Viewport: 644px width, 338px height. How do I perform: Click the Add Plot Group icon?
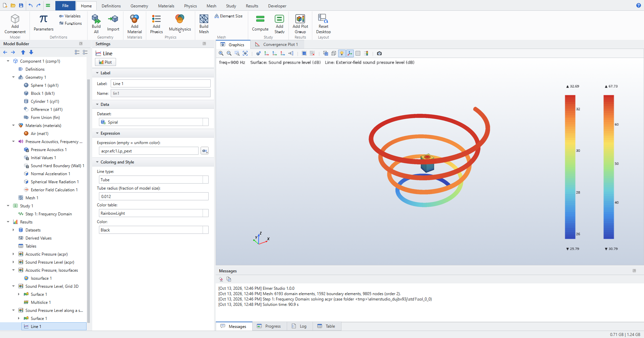coord(300,19)
